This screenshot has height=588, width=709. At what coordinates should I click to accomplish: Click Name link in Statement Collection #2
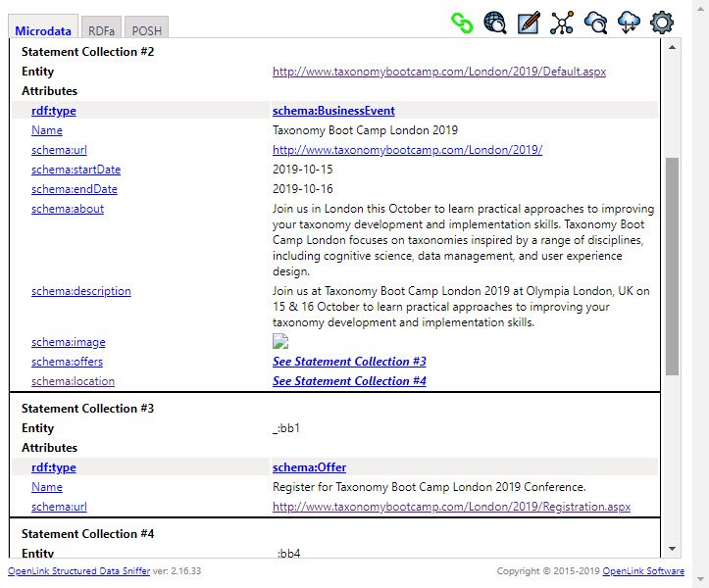(x=46, y=130)
